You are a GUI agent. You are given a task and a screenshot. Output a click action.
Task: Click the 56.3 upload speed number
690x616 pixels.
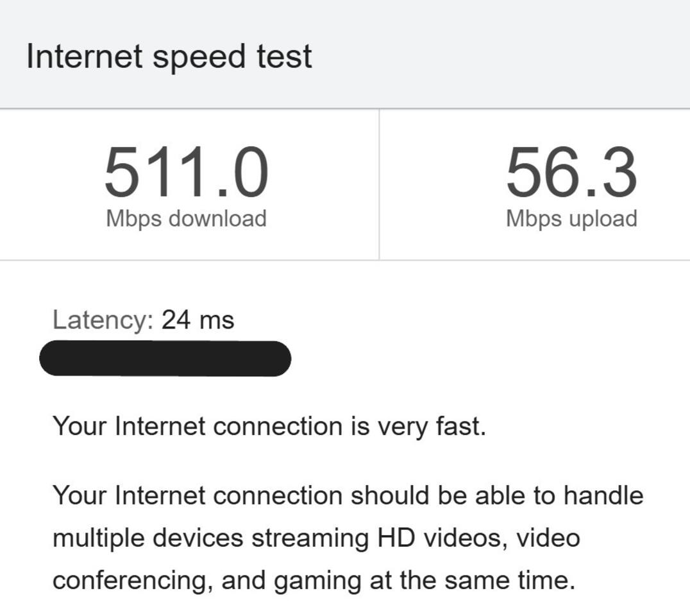(571, 172)
